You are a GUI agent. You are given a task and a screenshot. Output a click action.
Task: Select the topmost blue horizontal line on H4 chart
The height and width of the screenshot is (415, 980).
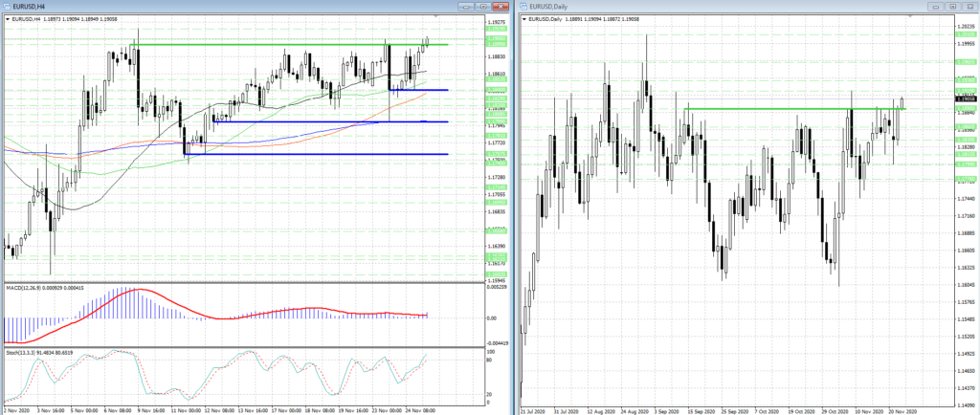click(419, 90)
